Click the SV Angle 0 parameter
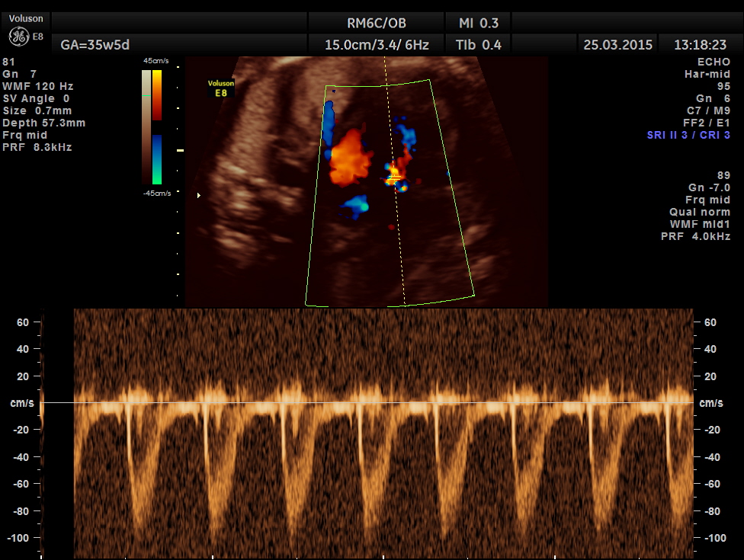744x560 pixels. tap(36, 98)
